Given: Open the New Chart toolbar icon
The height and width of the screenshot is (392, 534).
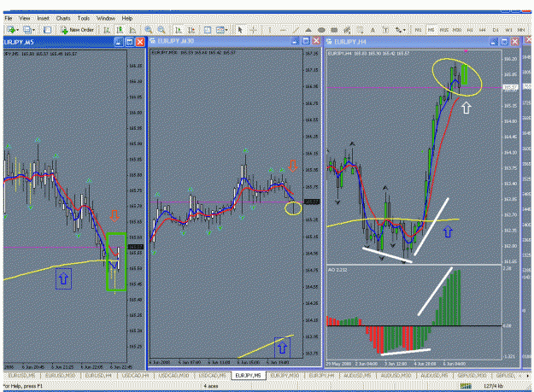Looking at the screenshot, I should click(10, 30).
